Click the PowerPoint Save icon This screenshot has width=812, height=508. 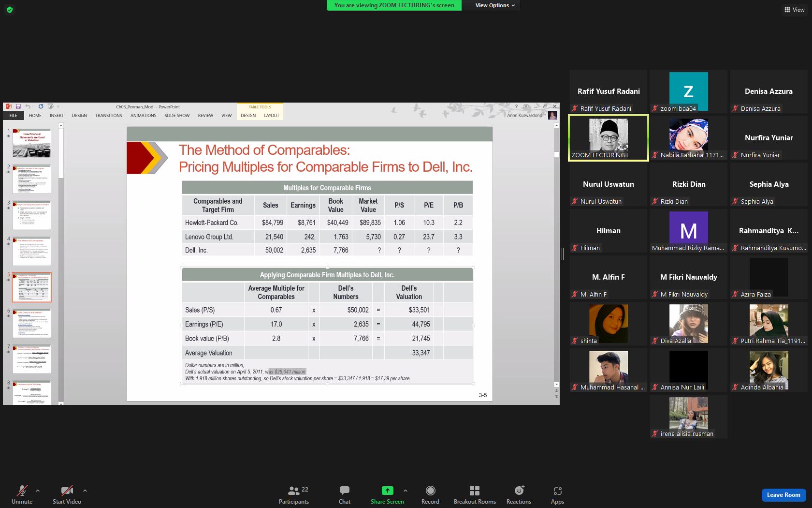(x=18, y=106)
